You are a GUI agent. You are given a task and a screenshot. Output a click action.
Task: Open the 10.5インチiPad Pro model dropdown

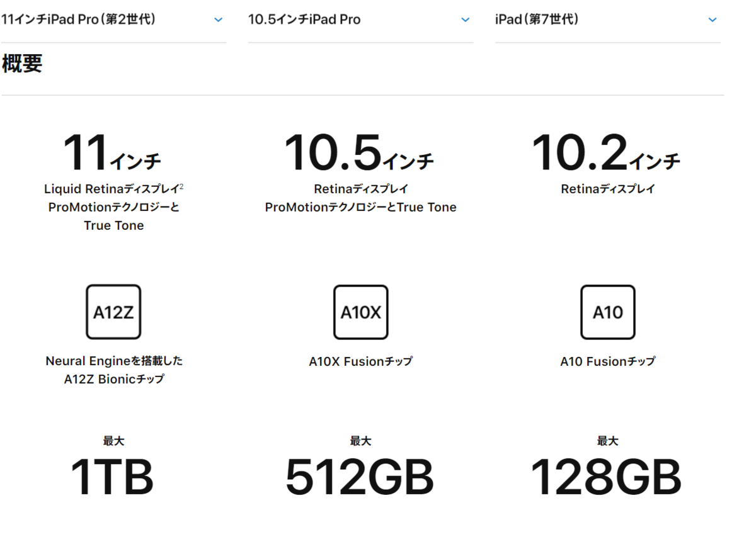[x=360, y=20]
